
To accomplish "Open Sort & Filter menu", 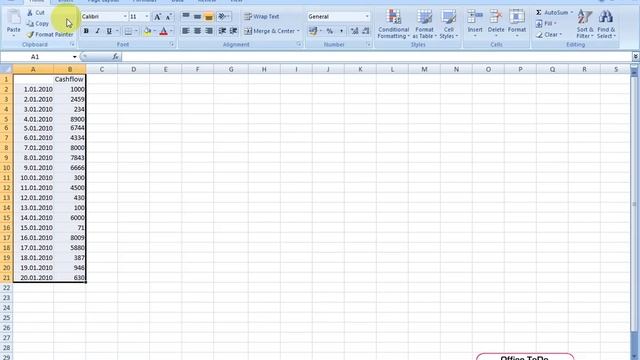I will [x=585, y=24].
